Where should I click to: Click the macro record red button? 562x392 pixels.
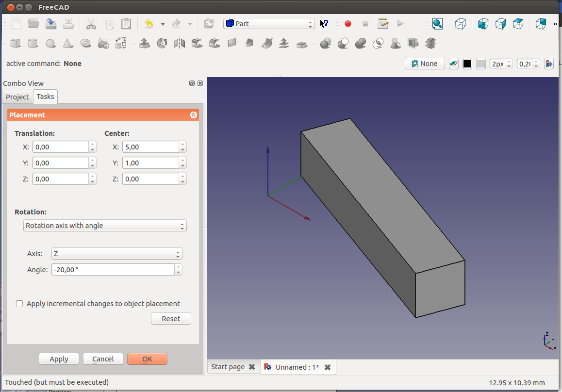[347, 24]
